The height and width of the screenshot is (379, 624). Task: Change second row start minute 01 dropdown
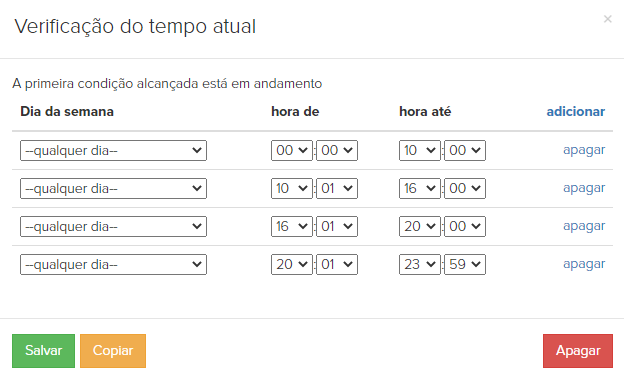(x=337, y=188)
